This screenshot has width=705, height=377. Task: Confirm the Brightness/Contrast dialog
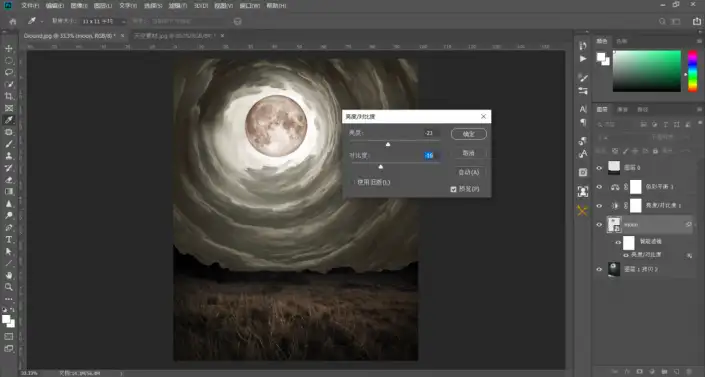[469, 134]
